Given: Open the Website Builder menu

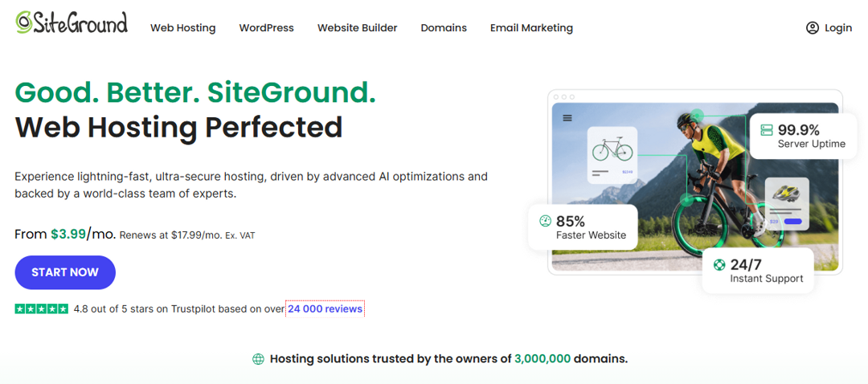Looking at the screenshot, I should (357, 28).
